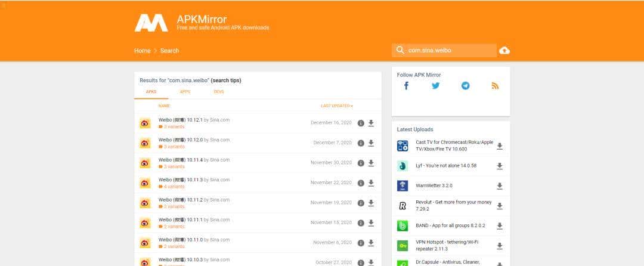Sort results by Last Updated
This screenshot has height=266, width=644.
[x=336, y=106]
